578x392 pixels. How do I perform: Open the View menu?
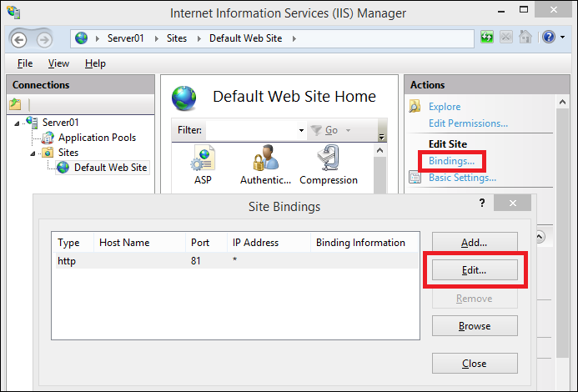tap(58, 63)
